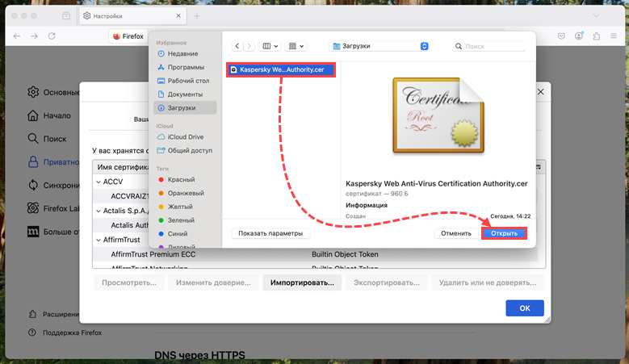
Task: Close the certificate manager dialog
Action: pyautogui.click(x=541, y=92)
